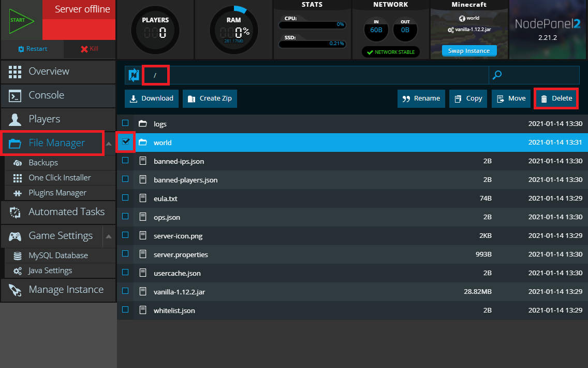
Task: Click the Manage Instance rocket icon
Action: pos(15,290)
